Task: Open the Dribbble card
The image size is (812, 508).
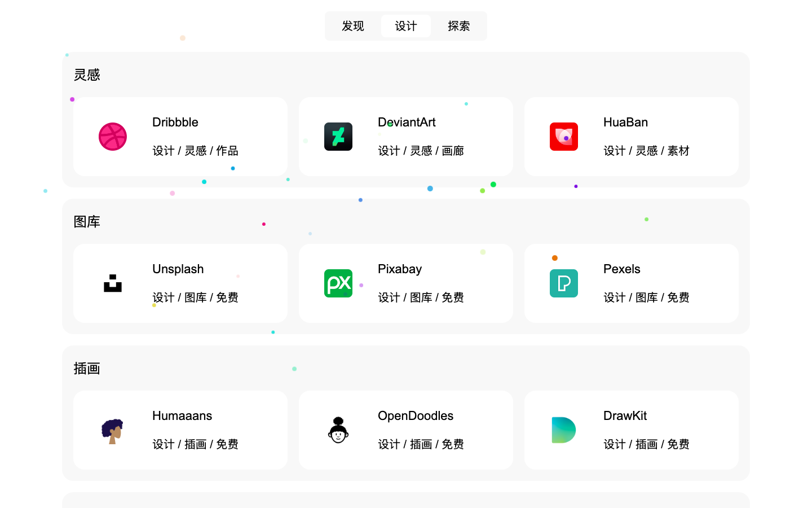Action: 180,137
